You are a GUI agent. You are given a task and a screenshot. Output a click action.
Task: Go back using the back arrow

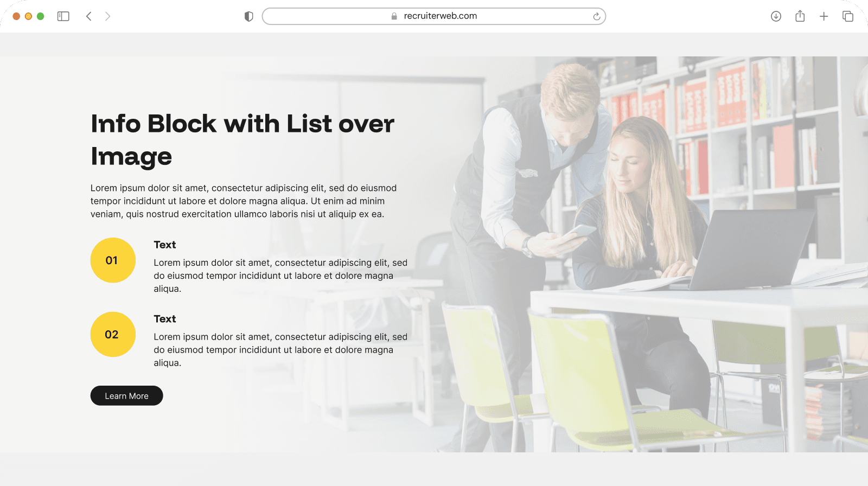pos(89,16)
